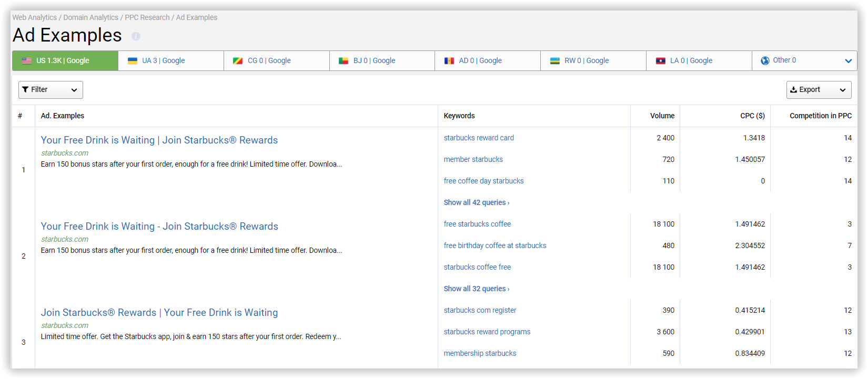Open the Export dropdown
The height and width of the screenshot is (379, 868).
(819, 90)
